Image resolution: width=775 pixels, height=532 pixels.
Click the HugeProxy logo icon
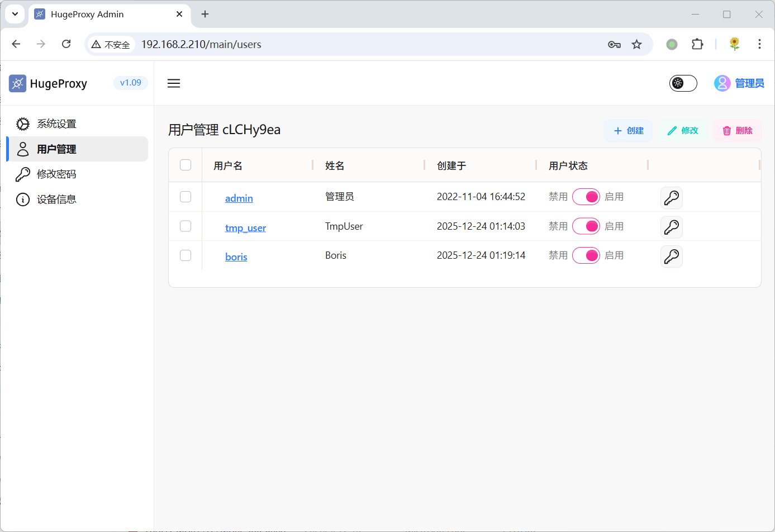click(x=17, y=83)
